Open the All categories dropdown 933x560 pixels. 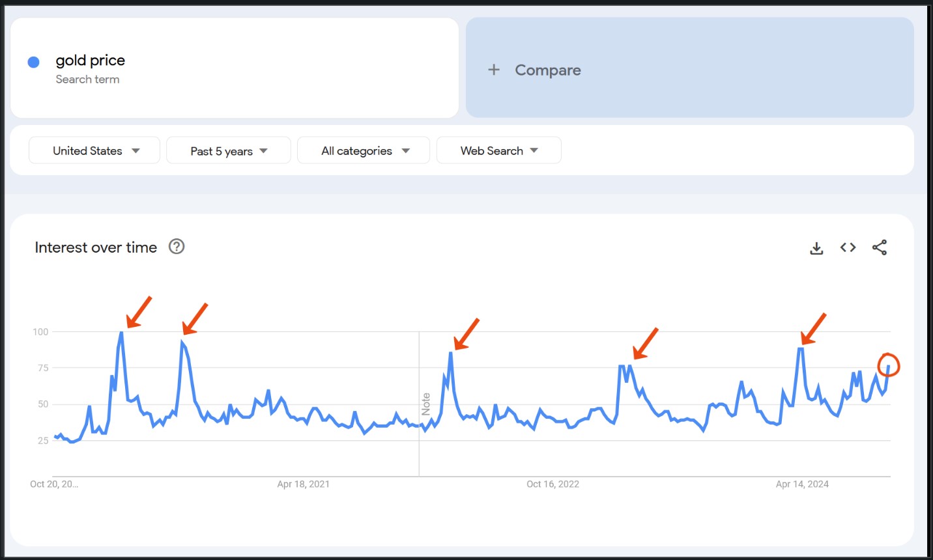(364, 151)
